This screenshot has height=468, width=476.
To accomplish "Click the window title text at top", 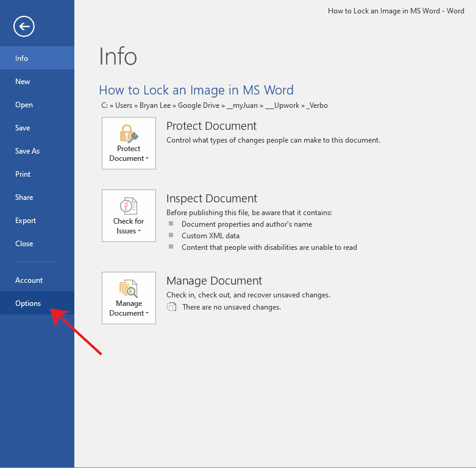I will (x=396, y=11).
